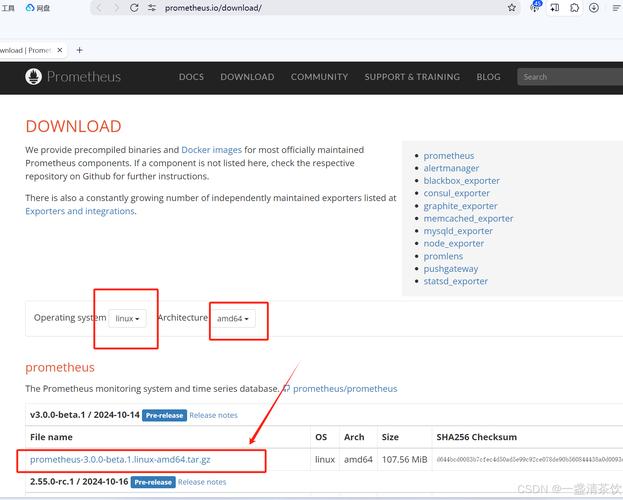Viewport: 623px width, 500px height.
Task: Jump to alertmanager in the sidebar list
Action: (451, 168)
